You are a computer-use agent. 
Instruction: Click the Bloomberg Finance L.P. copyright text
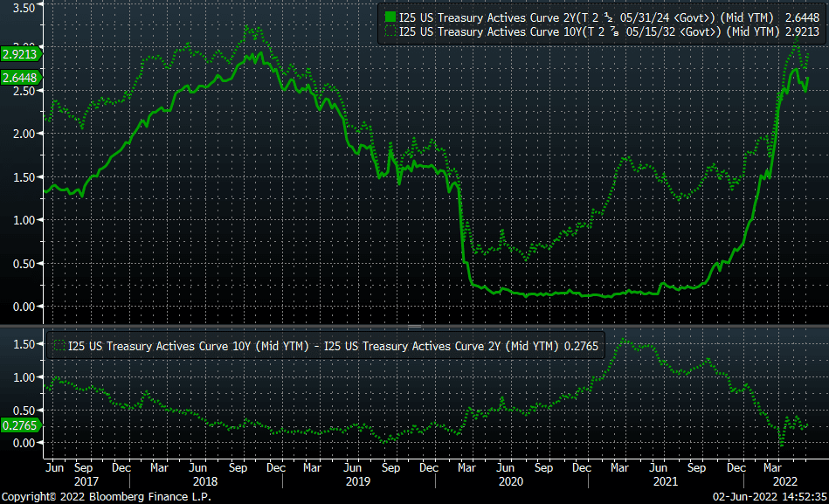[x=106, y=497]
